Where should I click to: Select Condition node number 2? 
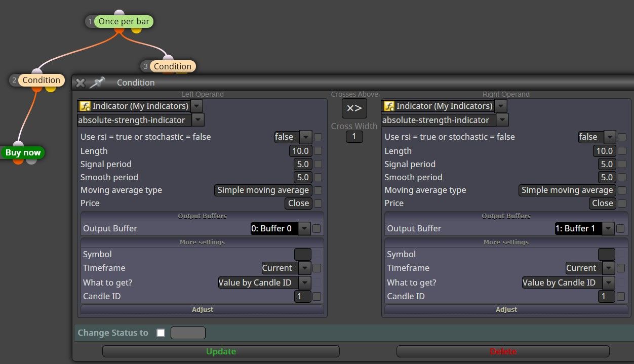tap(41, 80)
